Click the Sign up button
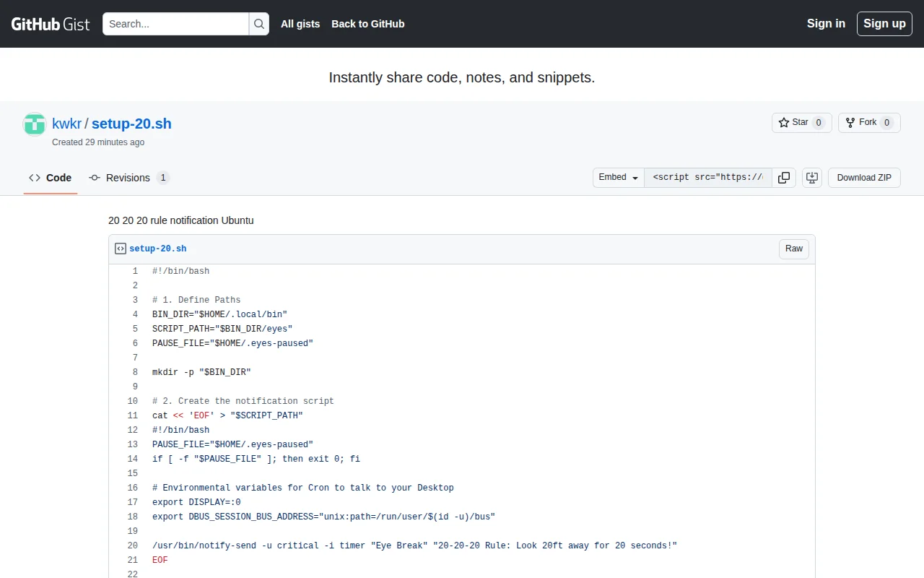 tap(884, 24)
